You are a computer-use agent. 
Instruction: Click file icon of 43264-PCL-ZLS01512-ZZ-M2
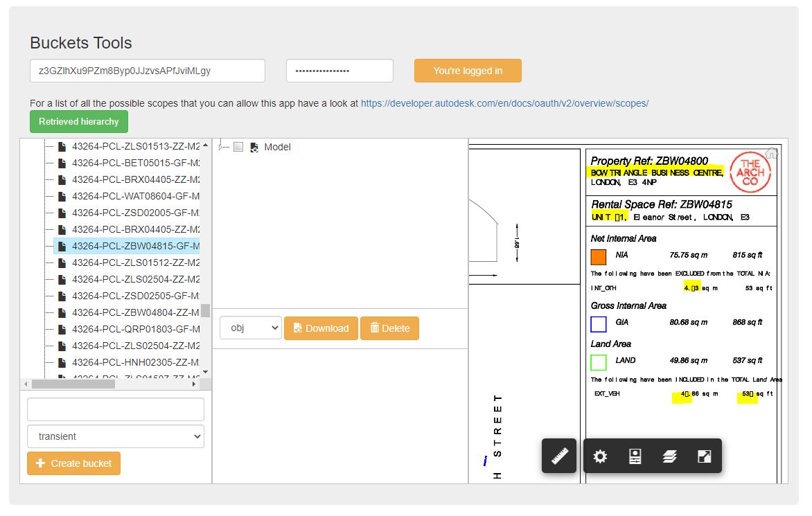coord(62,263)
